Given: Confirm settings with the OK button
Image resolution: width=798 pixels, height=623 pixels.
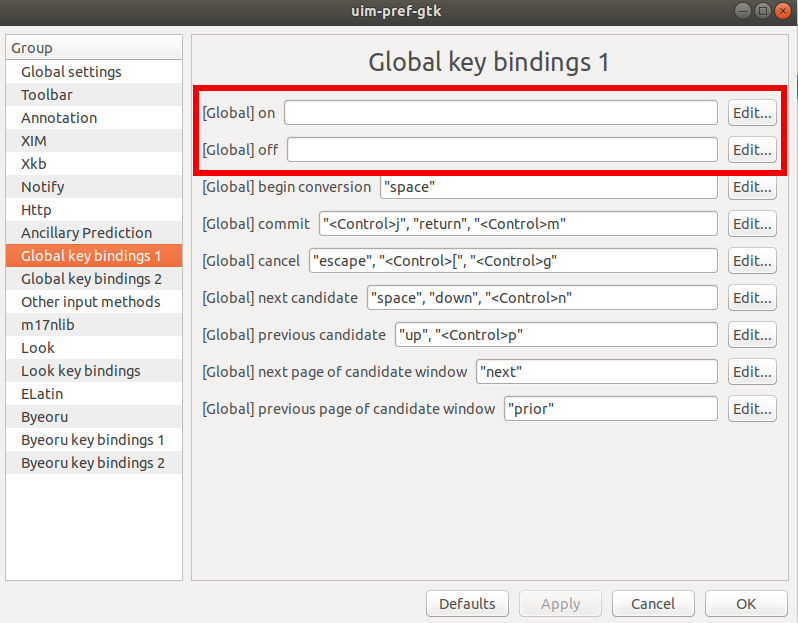Looking at the screenshot, I should pyautogui.click(x=746, y=604).
